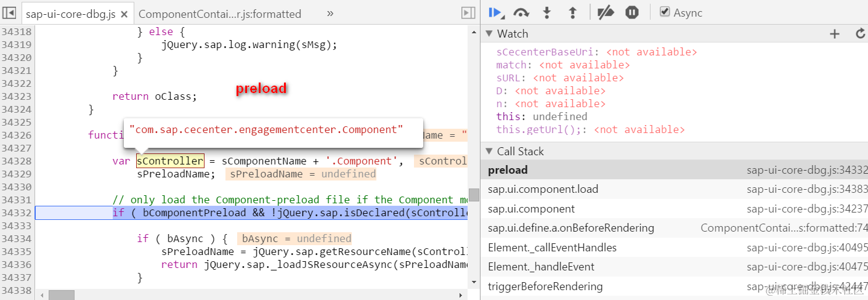Click watch expression match
The height and width of the screenshot is (300, 868).
point(563,65)
